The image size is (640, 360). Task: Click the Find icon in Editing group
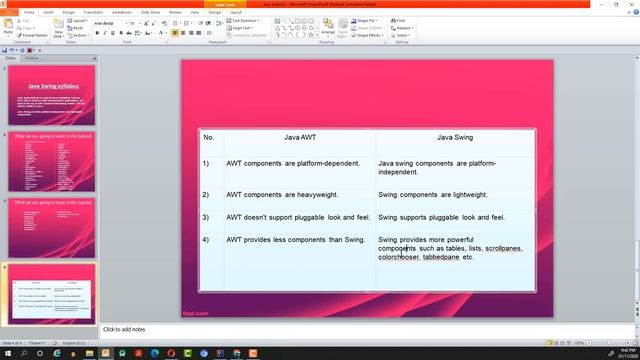point(398,20)
